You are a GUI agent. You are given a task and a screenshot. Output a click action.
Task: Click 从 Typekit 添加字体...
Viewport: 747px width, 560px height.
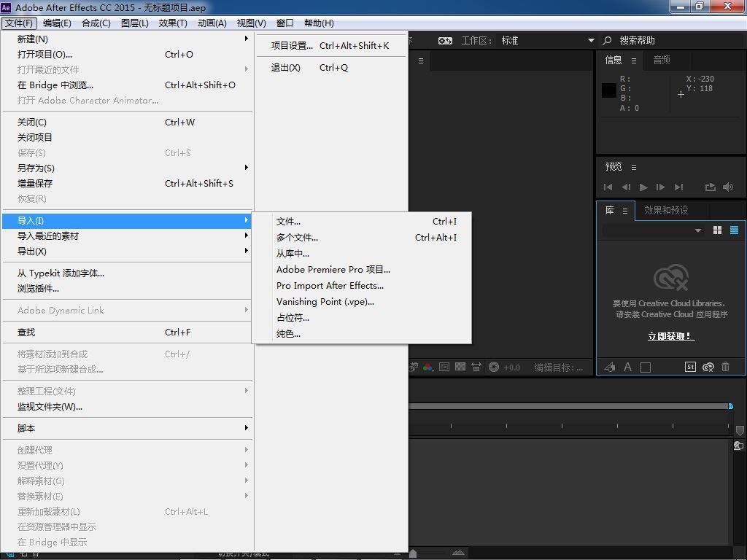(x=128, y=273)
